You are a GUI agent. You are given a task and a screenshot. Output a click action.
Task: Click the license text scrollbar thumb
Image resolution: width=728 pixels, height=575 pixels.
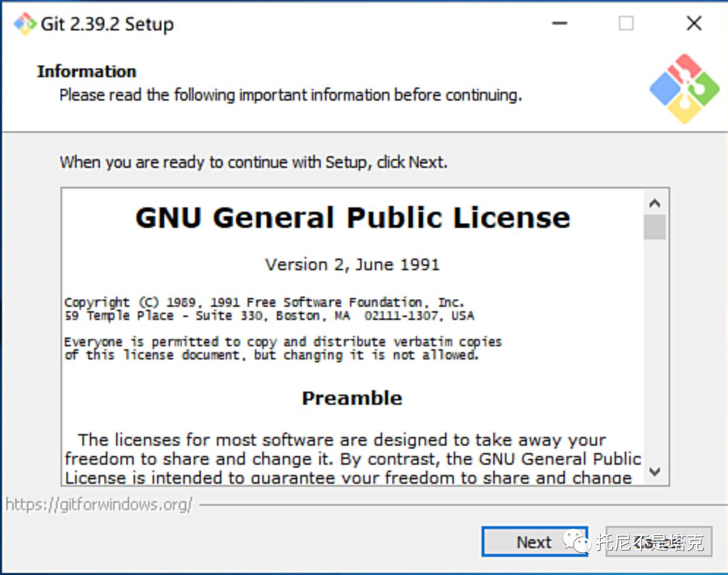pyautogui.click(x=655, y=227)
